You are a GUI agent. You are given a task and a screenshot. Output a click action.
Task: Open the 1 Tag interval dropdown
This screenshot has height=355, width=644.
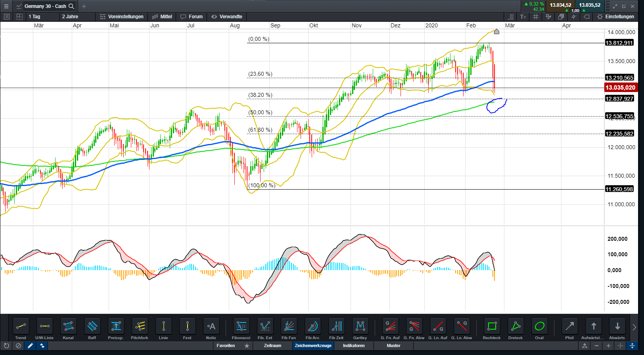[42, 17]
